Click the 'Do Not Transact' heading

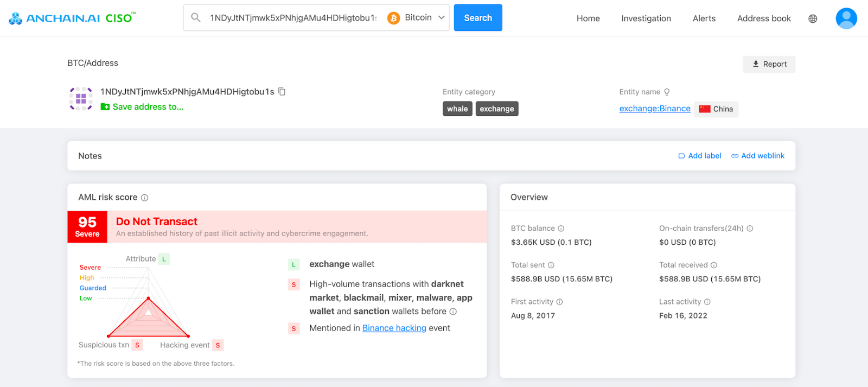click(x=157, y=221)
